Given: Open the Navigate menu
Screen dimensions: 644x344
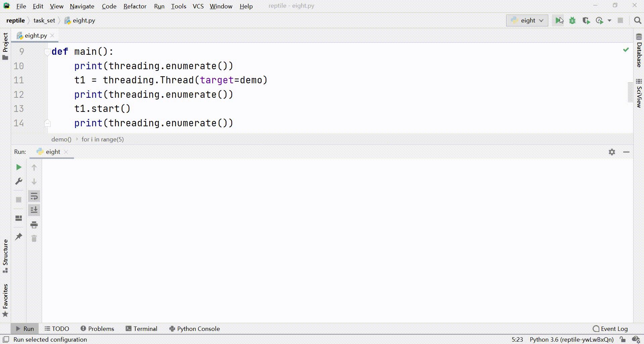Looking at the screenshot, I should (x=82, y=6).
